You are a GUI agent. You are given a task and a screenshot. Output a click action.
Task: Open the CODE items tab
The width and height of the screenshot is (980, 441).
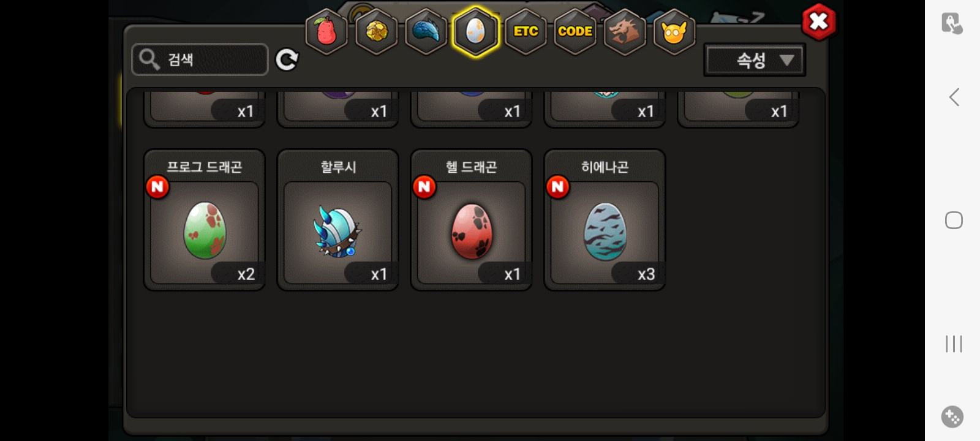click(x=575, y=32)
